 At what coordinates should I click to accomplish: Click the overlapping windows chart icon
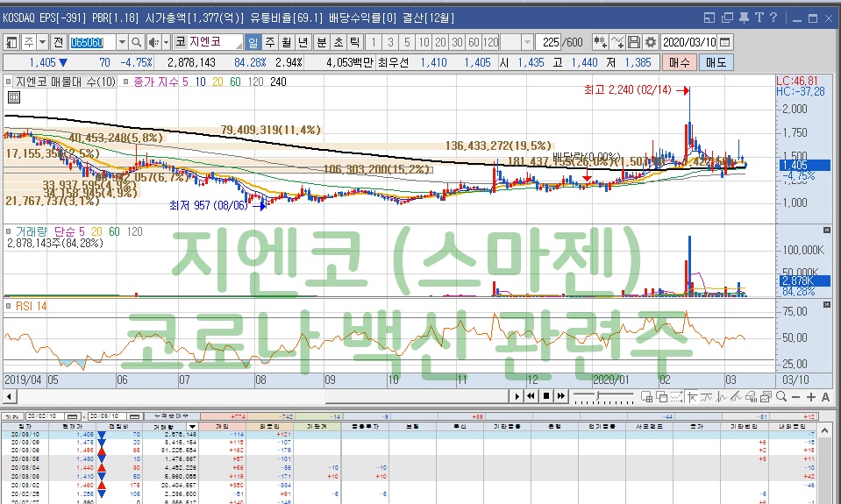(x=661, y=397)
